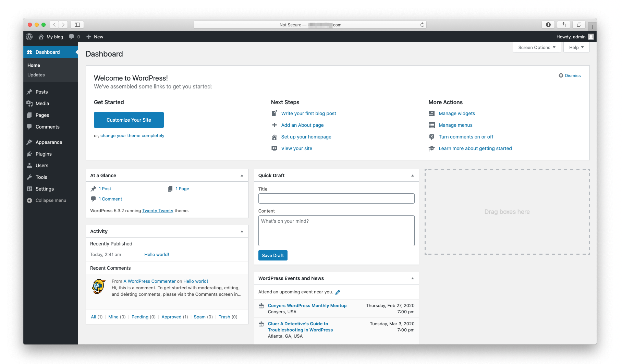Open the Twenty Twenty theme link
The height and width of the screenshot is (364, 622).
pos(158,211)
